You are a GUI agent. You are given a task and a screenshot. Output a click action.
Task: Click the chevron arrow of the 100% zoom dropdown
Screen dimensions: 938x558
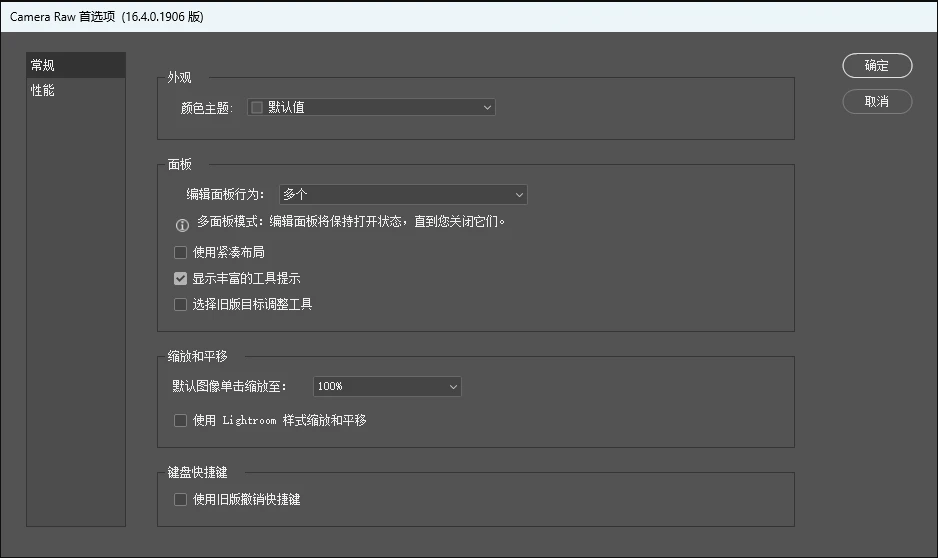[453, 386]
